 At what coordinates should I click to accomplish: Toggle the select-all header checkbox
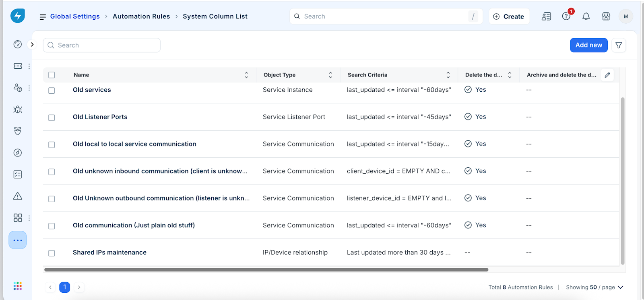pos(52,75)
